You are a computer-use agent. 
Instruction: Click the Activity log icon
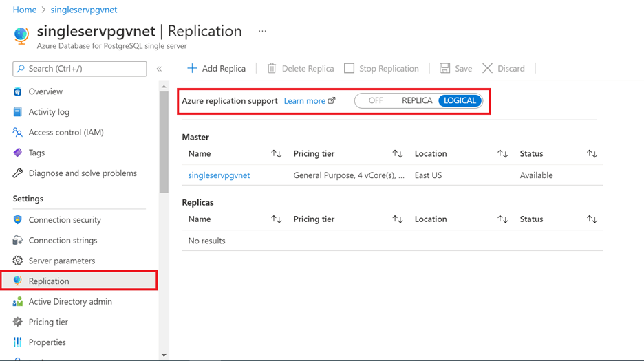coord(17,111)
